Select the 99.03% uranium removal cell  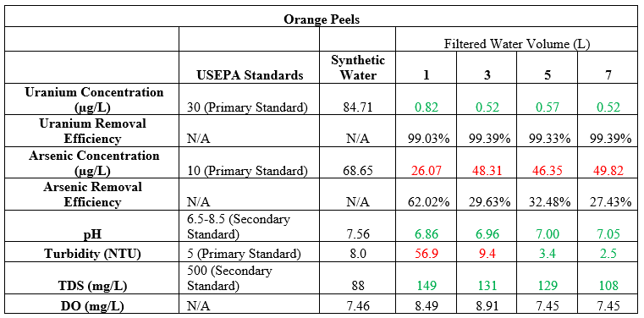click(x=427, y=139)
